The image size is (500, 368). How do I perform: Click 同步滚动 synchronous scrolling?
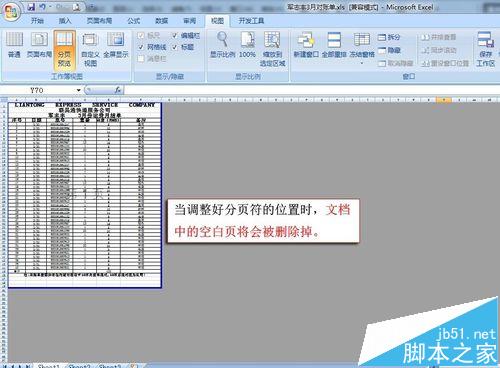click(x=439, y=50)
